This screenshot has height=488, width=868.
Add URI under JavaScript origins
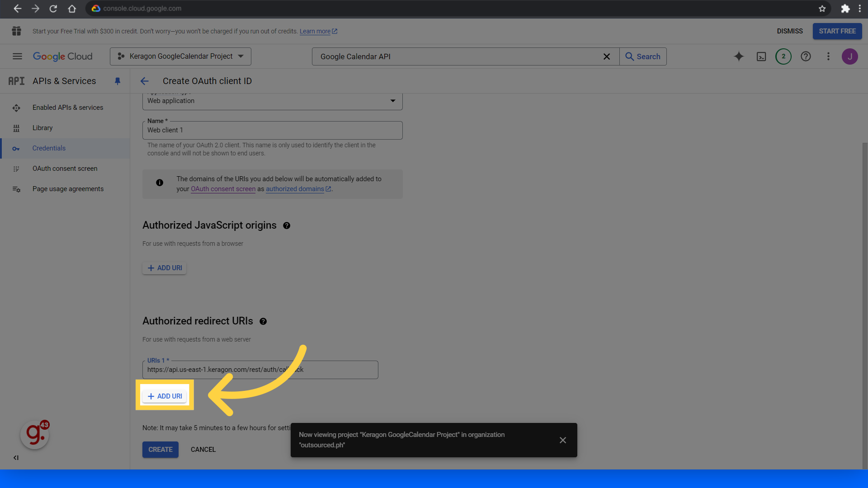pos(165,268)
